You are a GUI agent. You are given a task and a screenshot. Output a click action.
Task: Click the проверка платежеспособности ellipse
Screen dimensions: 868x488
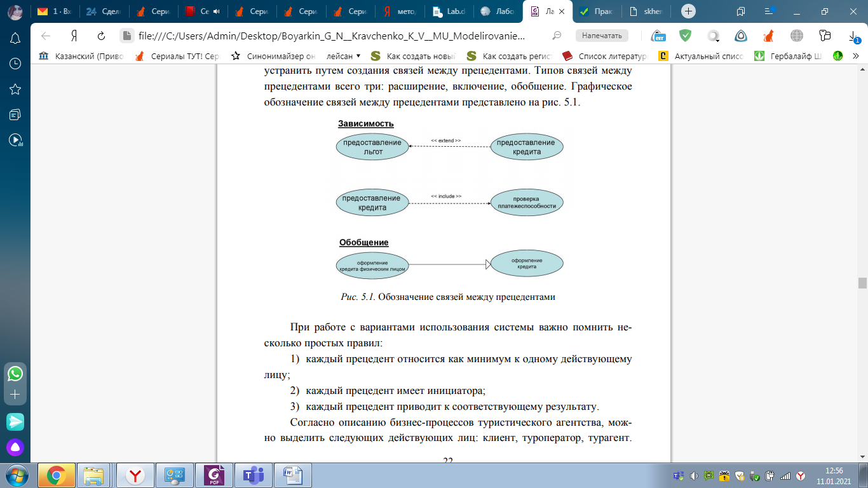pos(527,203)
